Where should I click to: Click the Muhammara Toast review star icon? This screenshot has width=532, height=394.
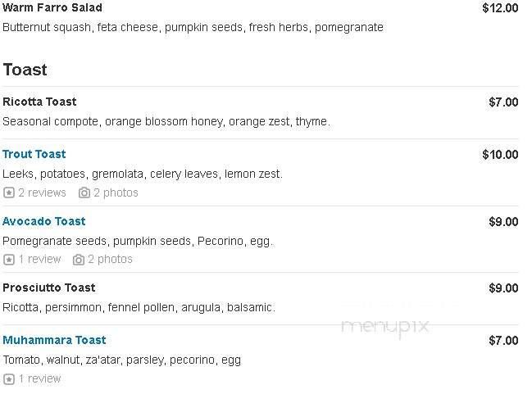9,379
